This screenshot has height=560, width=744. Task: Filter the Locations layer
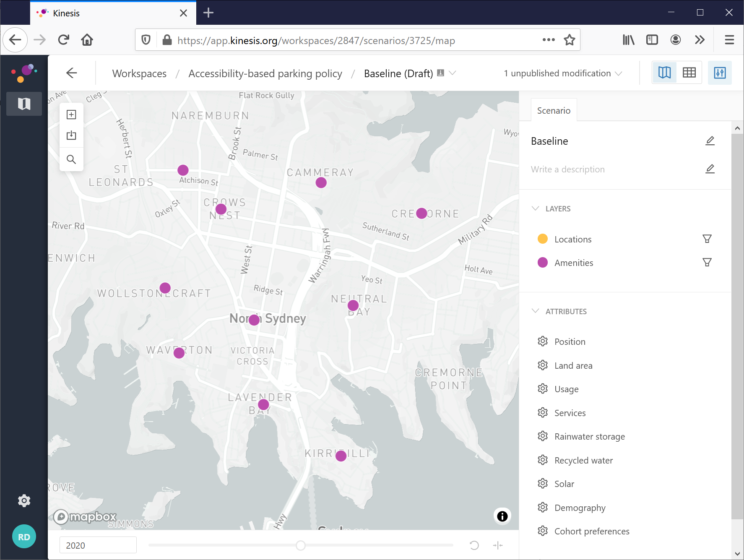click(x=707, y=239)
